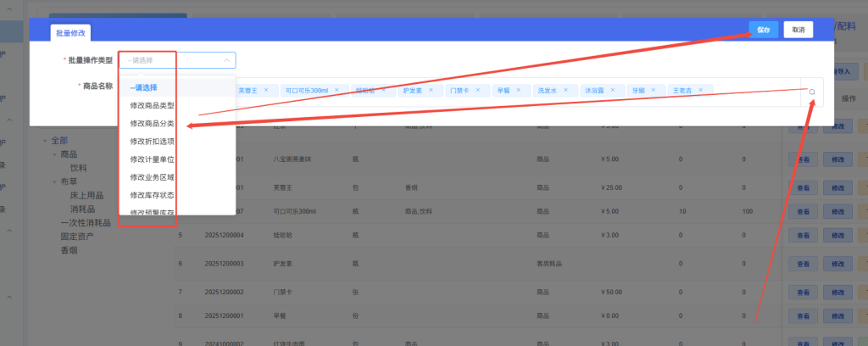Screen dimensions: 868x346
Task: Select 修改库存状态 from the list
Action: click(177, 195)
